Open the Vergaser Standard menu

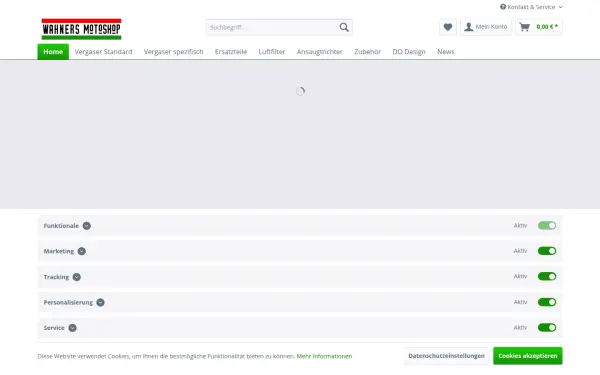coord(103,52)
